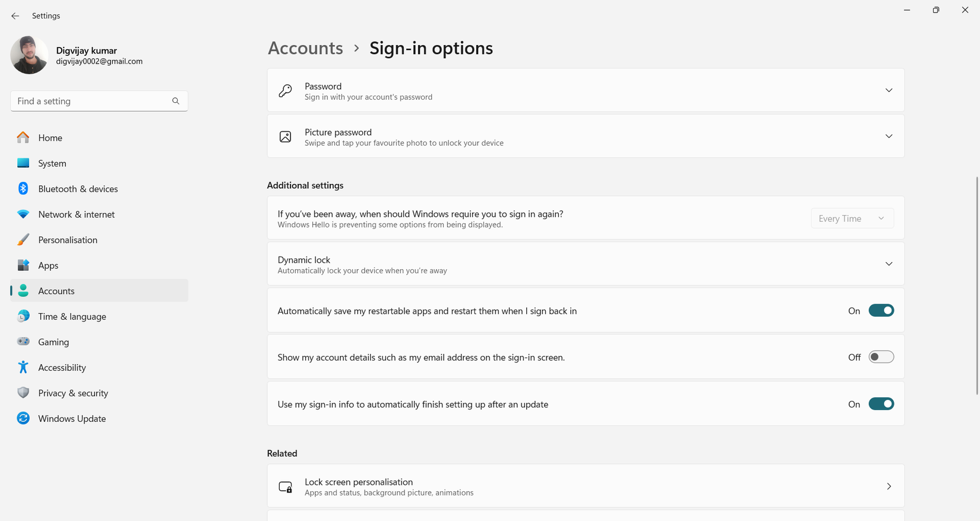Open the Every Time sign-in dropdown

852,219
